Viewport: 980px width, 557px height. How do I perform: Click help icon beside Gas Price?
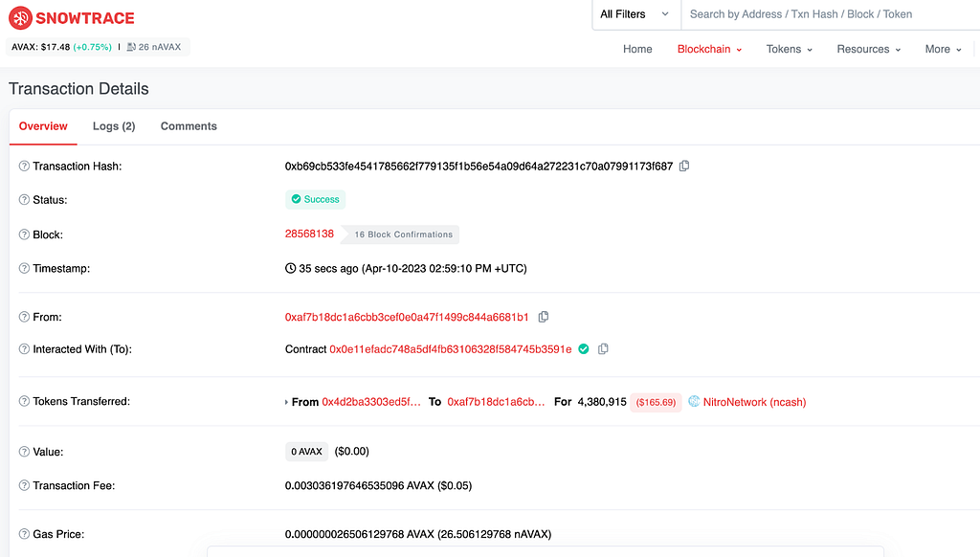(24, 534)
